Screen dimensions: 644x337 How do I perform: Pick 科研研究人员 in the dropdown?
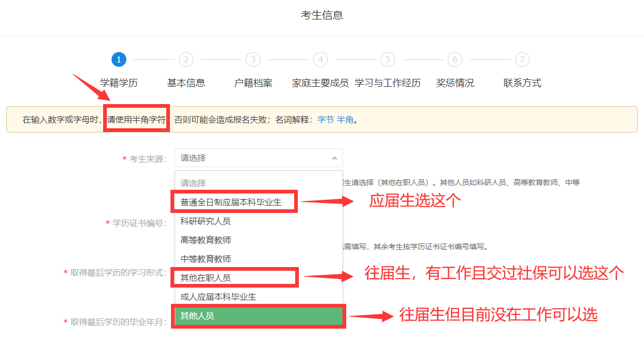206,221
